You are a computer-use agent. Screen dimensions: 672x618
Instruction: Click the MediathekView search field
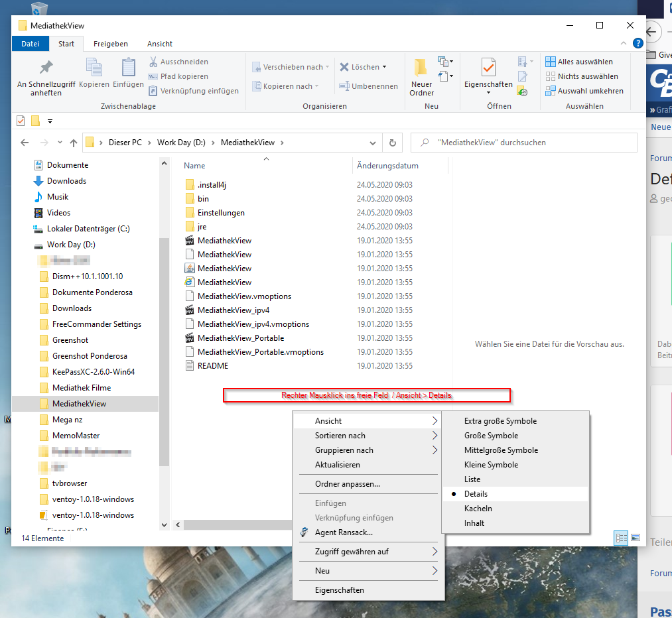(523, 143)
